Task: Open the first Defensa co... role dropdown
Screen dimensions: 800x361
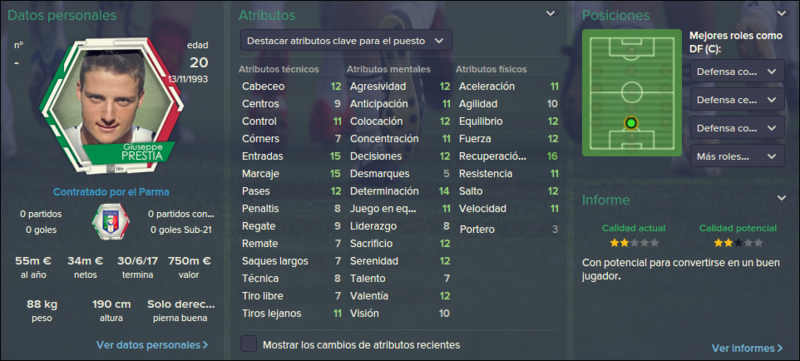Action: click(x=737, y=71)
